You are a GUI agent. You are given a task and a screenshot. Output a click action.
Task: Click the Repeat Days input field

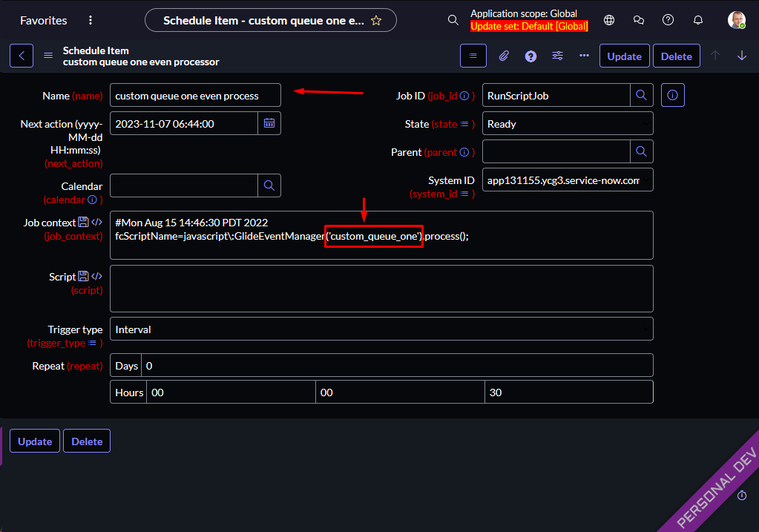click(397, 366)
